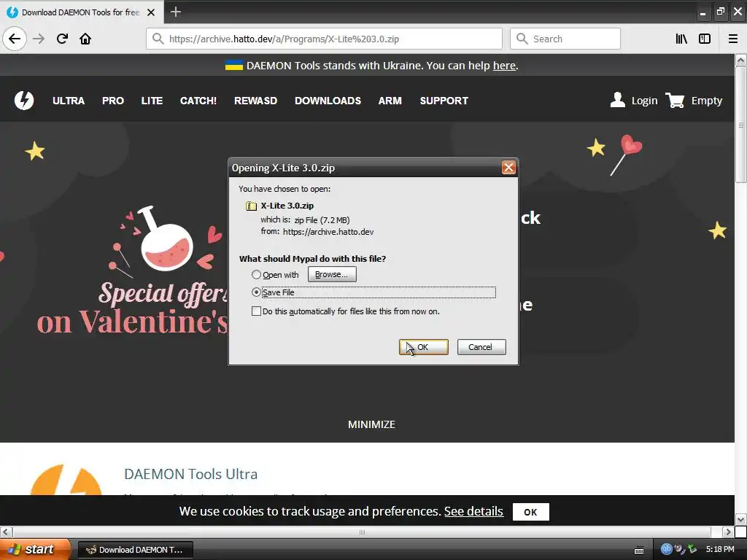Click the DAEMON Tools lightning logo
The width and height of the screenshot is (747, 560).
pyautogui.click(x=24, y=101)
